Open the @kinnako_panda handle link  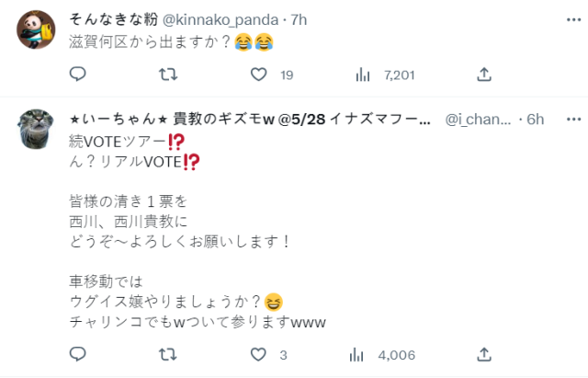213,17
